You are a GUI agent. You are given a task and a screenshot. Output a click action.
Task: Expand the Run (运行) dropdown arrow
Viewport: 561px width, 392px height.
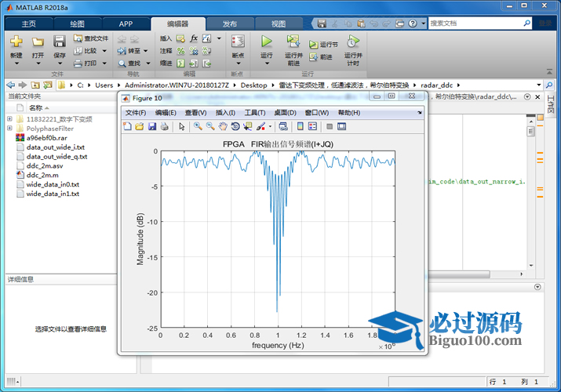267,64
